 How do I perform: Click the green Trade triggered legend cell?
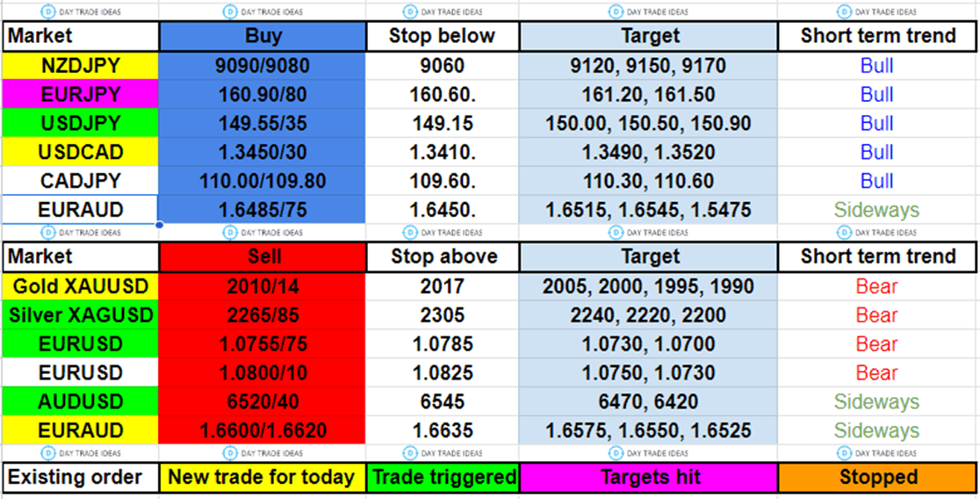coord(443,477)
